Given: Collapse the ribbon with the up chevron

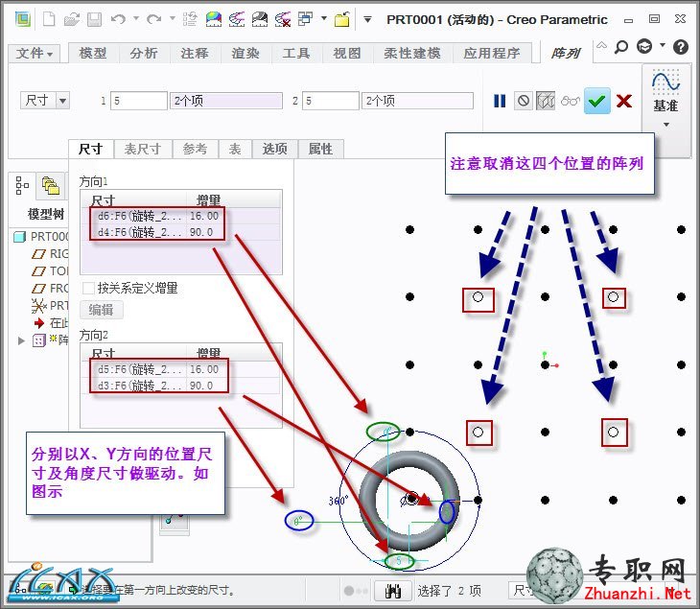Looking at the screenshot, I should click(602, 45).
